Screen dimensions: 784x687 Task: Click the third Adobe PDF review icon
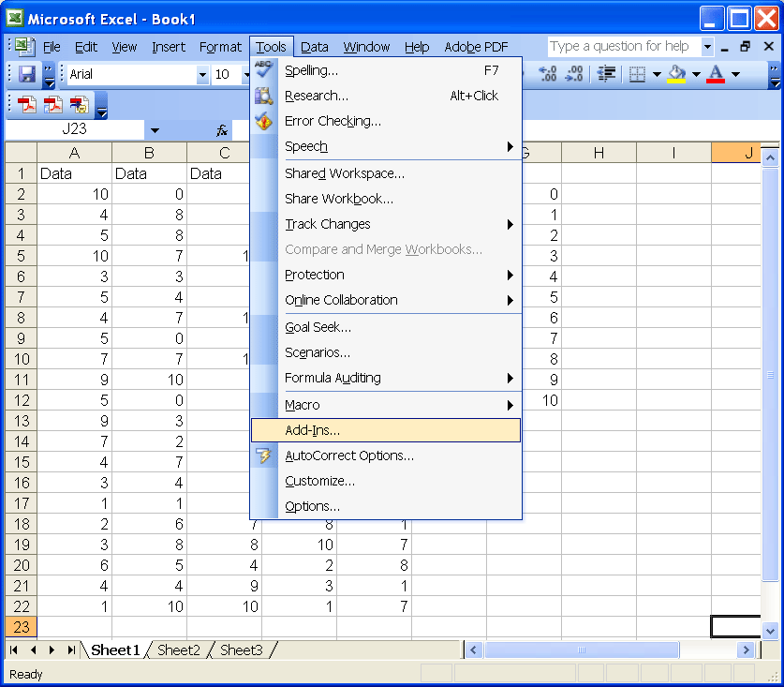[x=79, y=105]
